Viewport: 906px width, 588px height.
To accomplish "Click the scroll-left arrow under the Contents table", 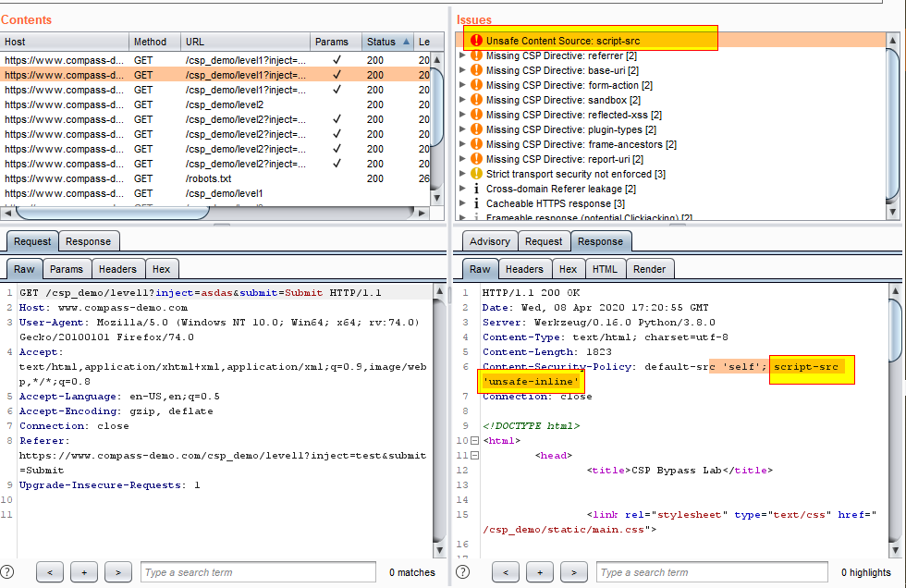I will coord(7,214).
